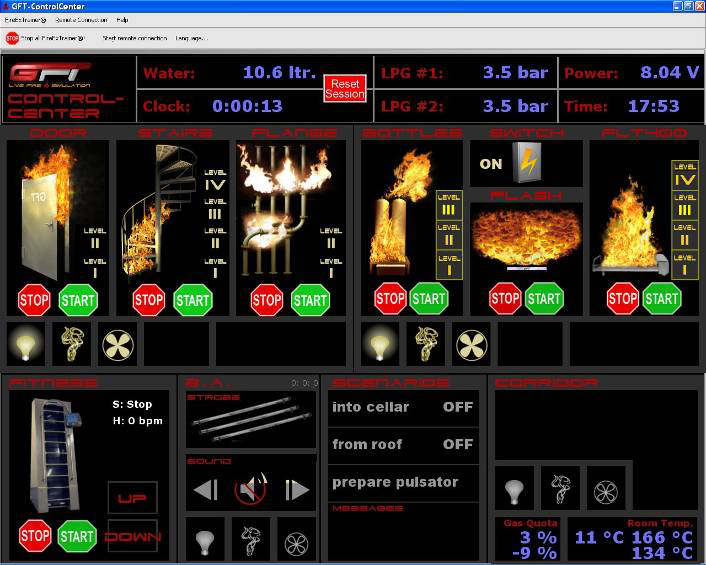Switch on the fan below Flange panel

(x=118, y=343)
